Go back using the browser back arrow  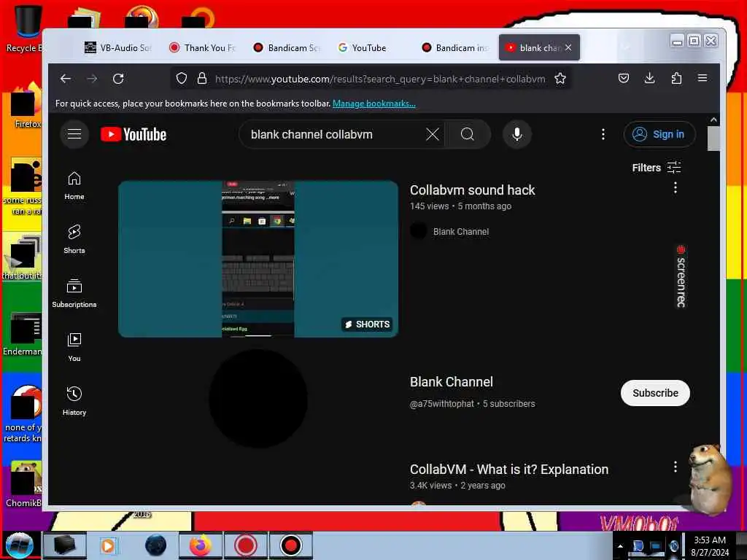[x=66, y=79]
